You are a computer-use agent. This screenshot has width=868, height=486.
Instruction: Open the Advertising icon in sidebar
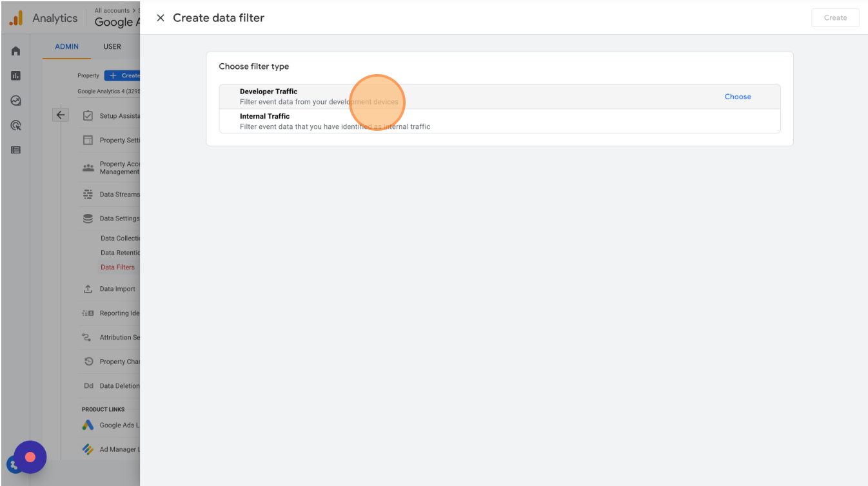(16, 125)
